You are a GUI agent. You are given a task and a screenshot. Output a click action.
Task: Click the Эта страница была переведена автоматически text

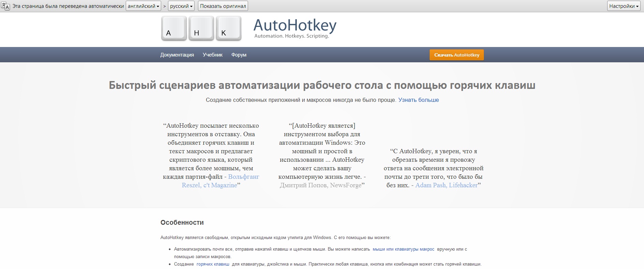[68, 6]
